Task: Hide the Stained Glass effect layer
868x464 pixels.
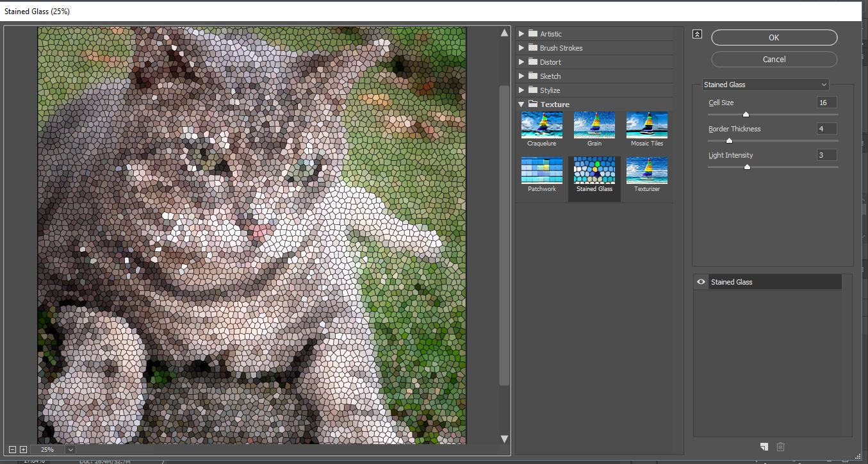Action: click(x=701, y=281)
